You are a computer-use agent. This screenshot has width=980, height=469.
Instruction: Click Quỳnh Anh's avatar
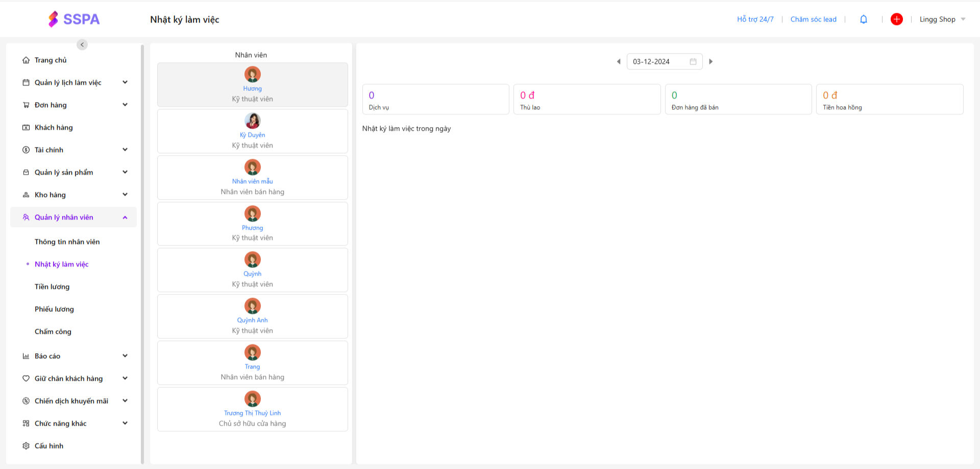coord(253,306)
